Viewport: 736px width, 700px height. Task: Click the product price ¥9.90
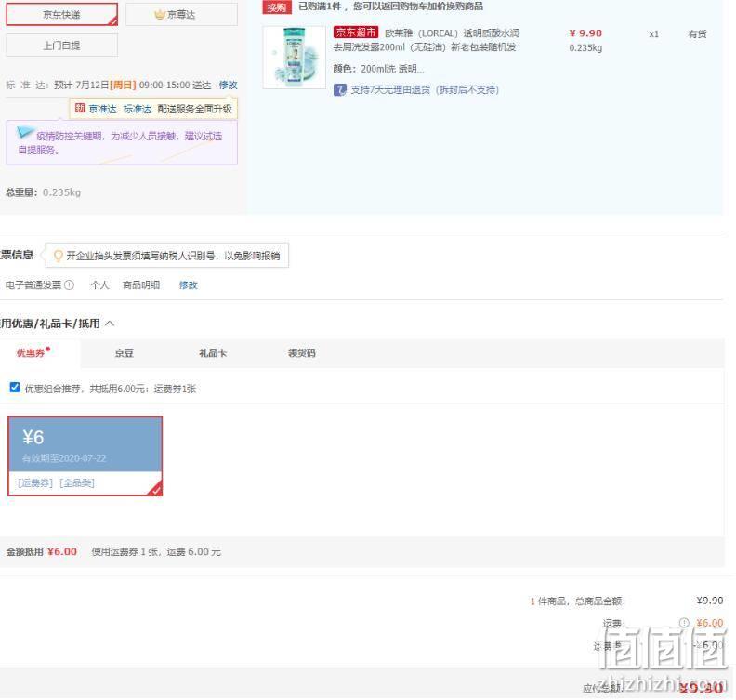585,33
